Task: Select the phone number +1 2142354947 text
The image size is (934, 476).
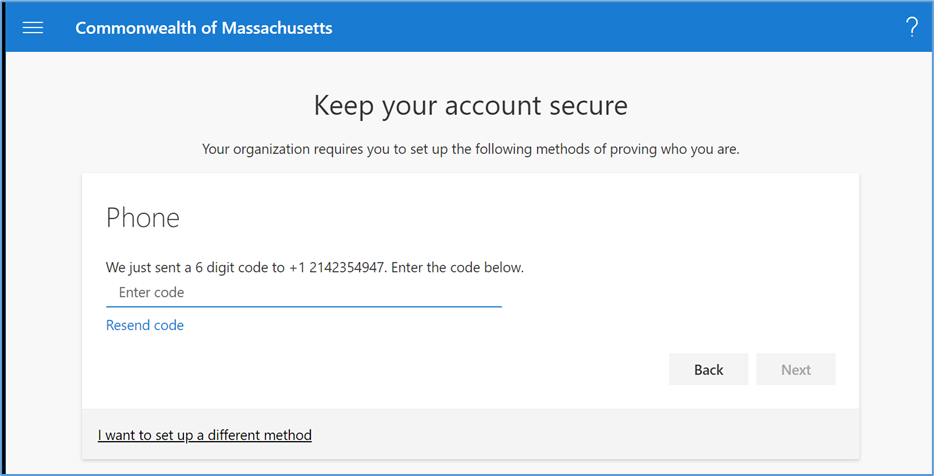Action: click(338, 268)
